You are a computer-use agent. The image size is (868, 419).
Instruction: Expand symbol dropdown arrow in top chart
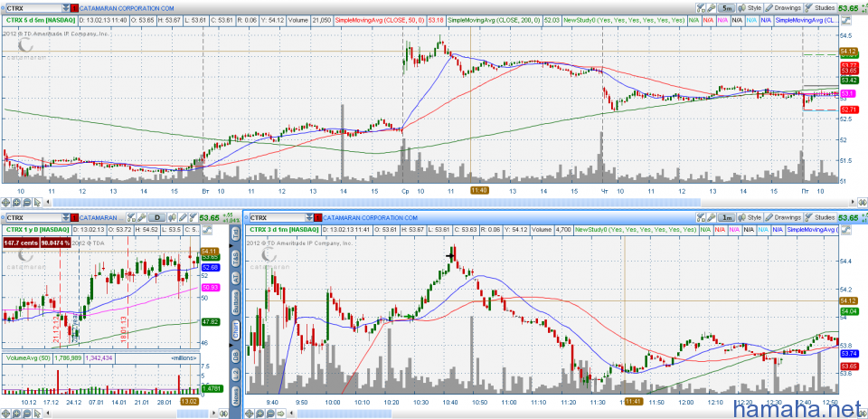pos(66,8)
